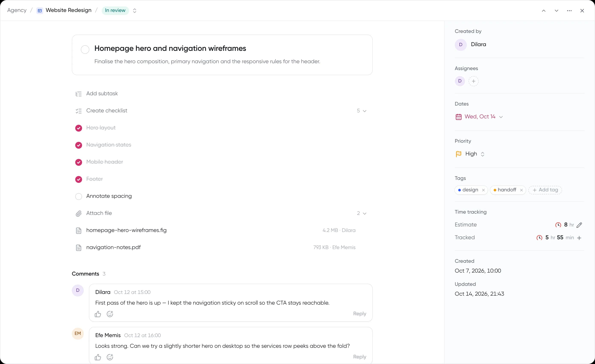
Task: Click the 5 hr 55 min tracked value
Action: coord(560,238)
